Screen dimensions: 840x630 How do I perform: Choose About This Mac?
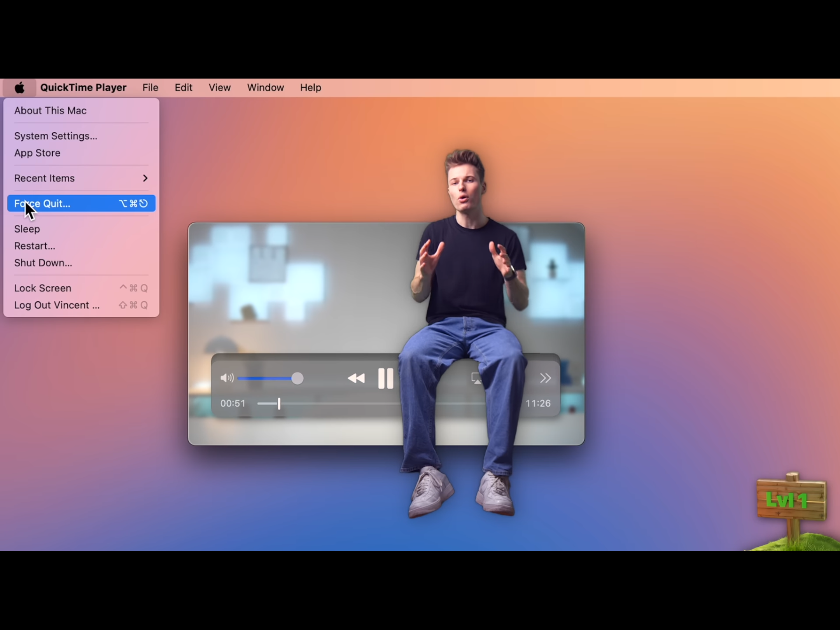tap(51, 111)
